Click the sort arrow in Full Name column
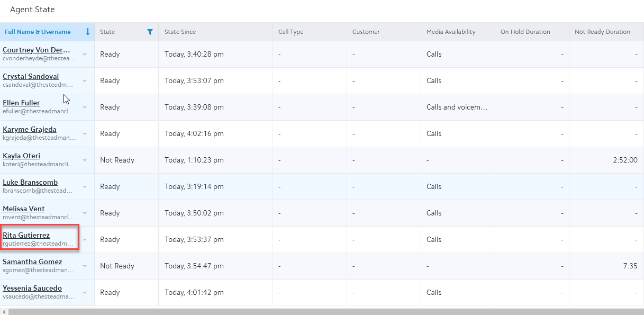 click(88, 32)
